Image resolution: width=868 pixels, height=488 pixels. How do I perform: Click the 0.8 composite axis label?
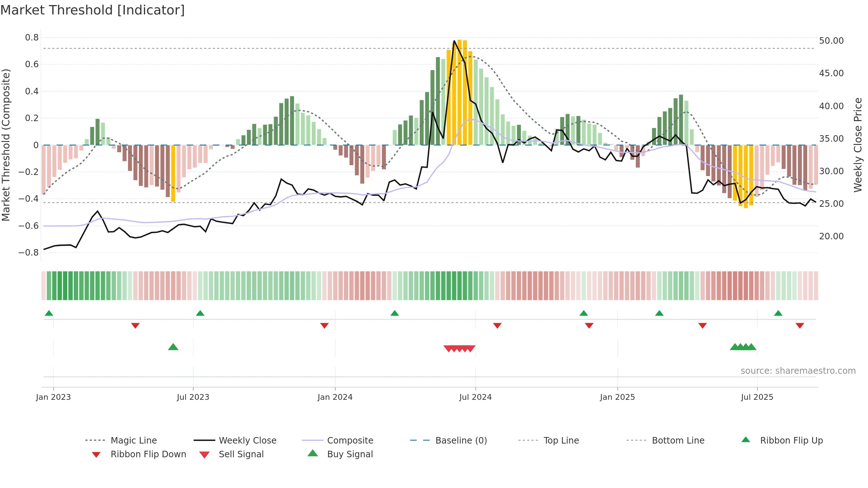(32, 38)
